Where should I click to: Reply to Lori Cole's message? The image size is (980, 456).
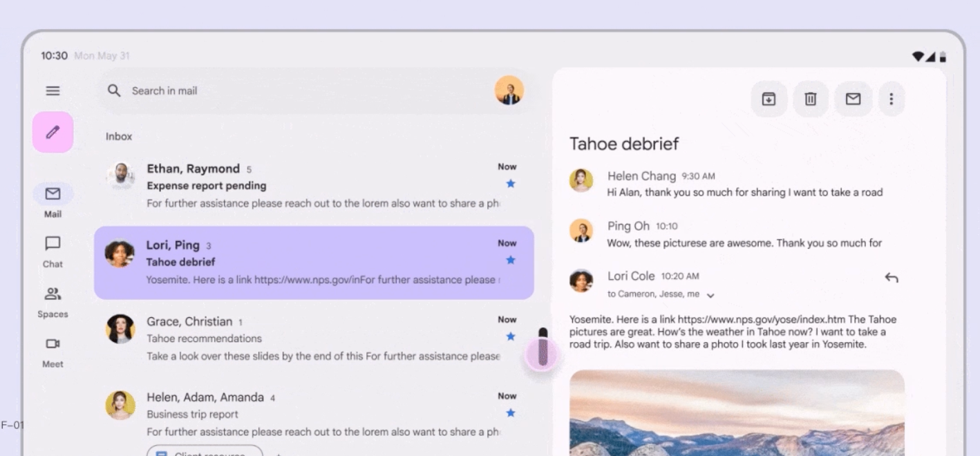pos(891,278)
